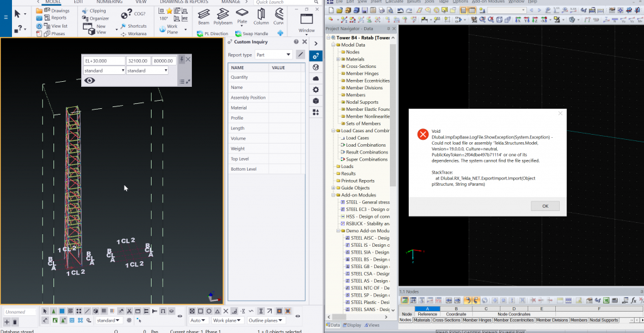Screen dimensions: 644x333
Task: Toggle the pin icon on floating toolbar
Action: click(x=182, y=59)
